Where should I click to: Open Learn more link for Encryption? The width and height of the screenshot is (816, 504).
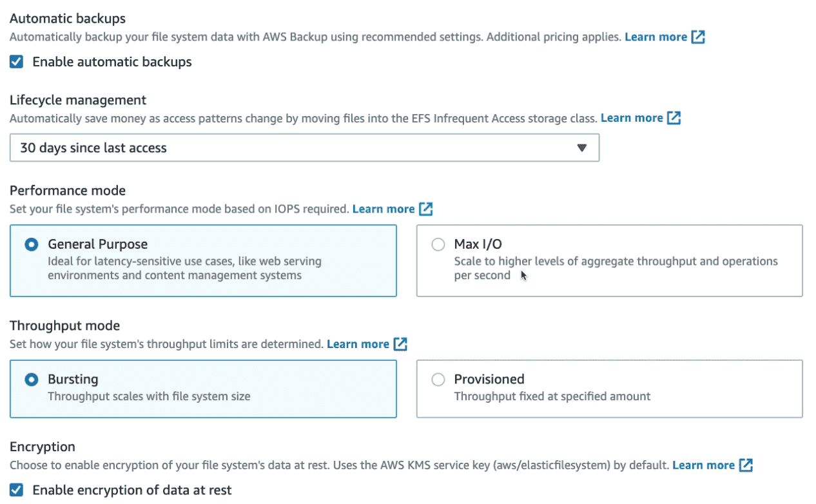703,465
